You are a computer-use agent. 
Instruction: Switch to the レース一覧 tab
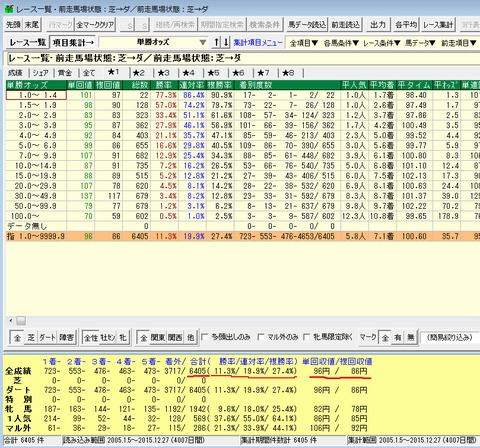coord(28,42)
